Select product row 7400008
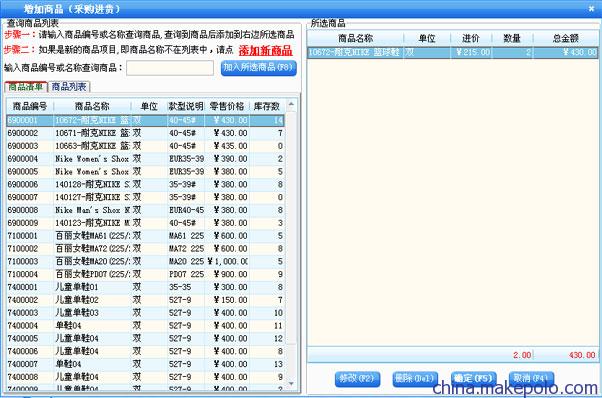 coord(146,377)
